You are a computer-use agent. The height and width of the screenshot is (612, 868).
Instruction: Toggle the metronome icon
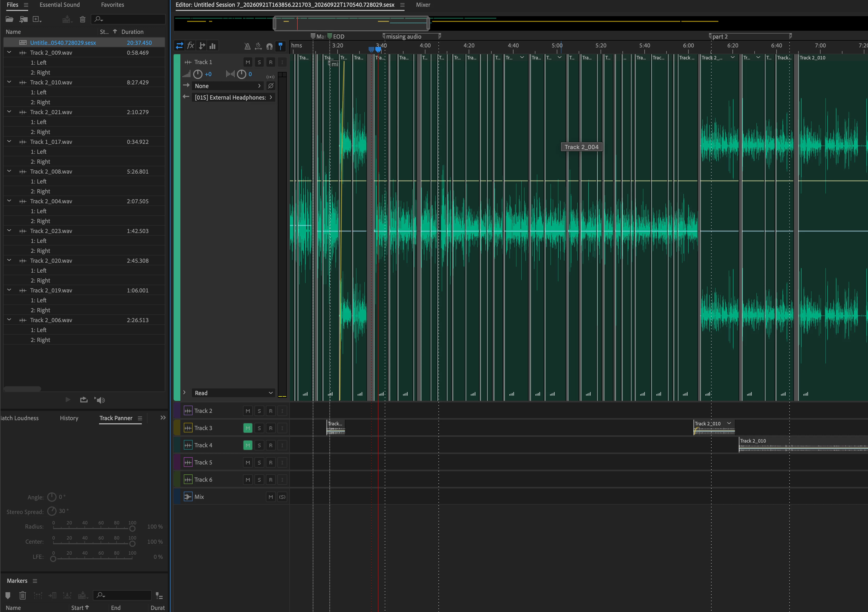coord(247,46)
